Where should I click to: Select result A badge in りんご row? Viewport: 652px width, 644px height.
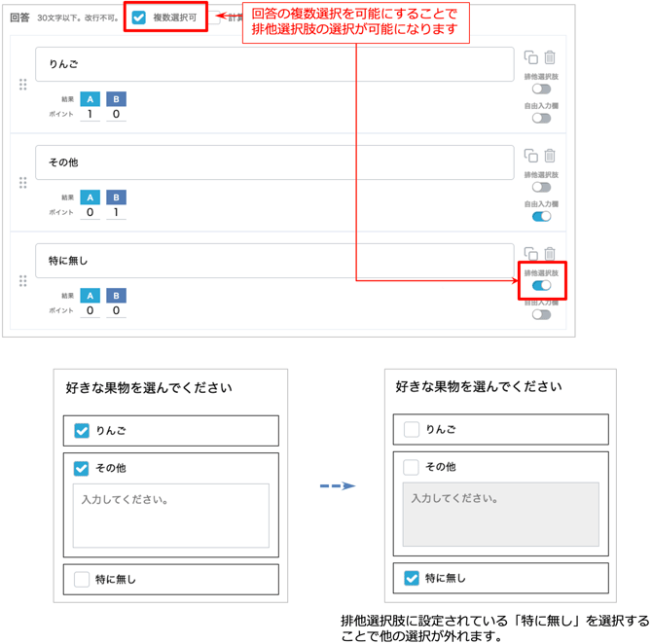(x=90, y=99)
